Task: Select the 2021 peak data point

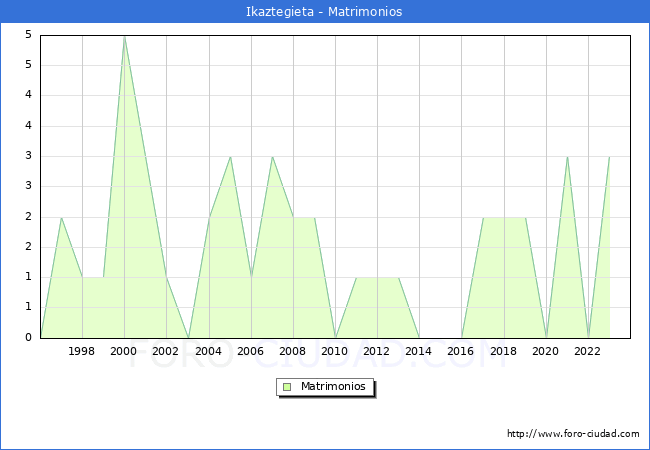Action: [567, 157]
